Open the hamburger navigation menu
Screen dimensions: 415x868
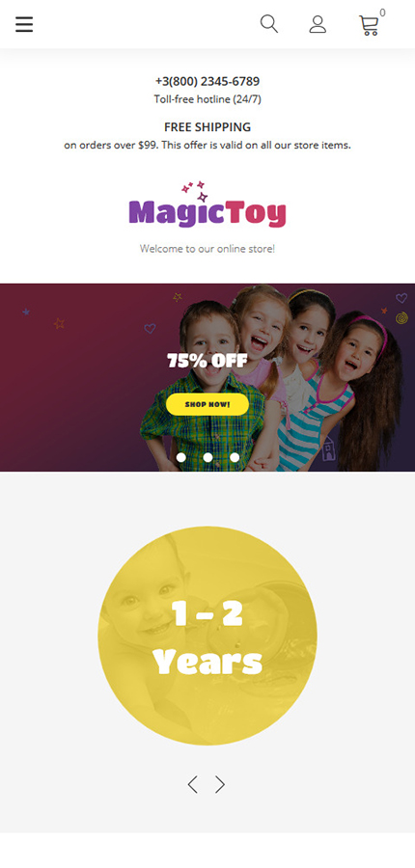[x=24, y=24]
